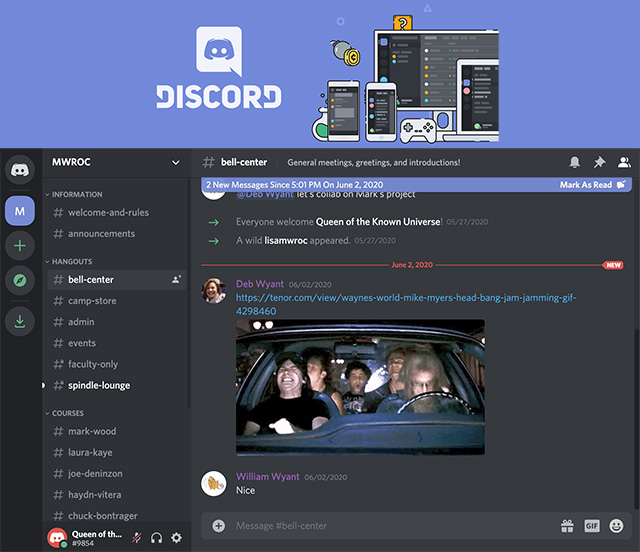Open the welcome-and-rules channel
The image size is (640, 552).
(117, 212)
